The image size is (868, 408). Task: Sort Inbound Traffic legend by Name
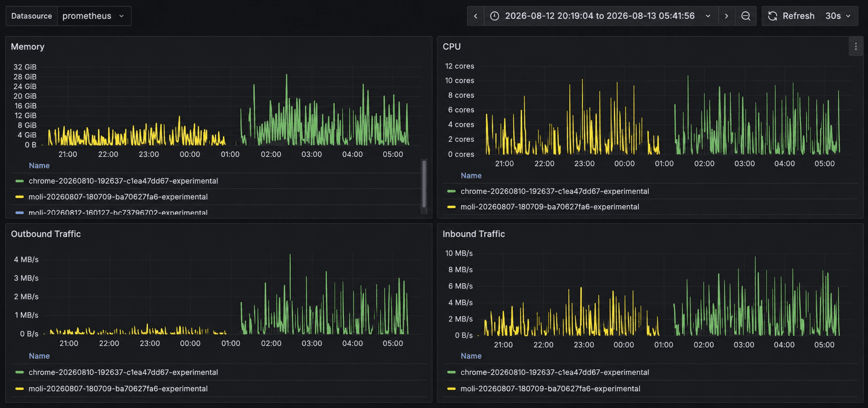(x=471, y=356)
